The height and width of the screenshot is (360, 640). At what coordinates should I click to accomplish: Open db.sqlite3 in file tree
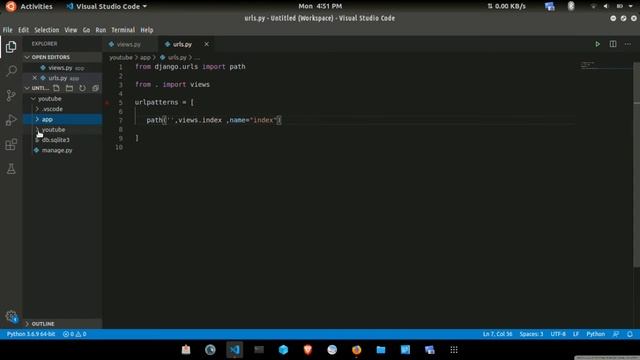(x=62, y=140)
